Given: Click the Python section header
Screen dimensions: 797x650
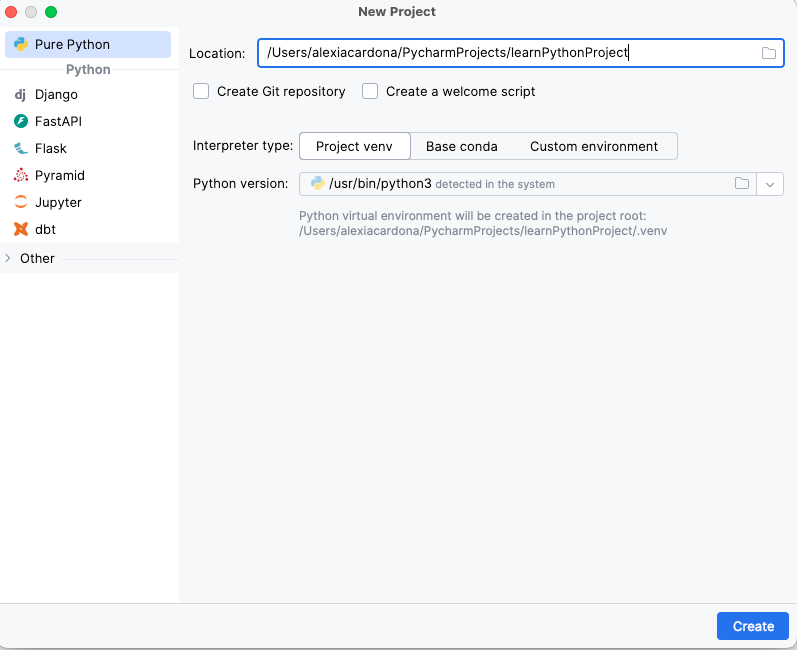Looking at the screenshot, I should [88, 70].
